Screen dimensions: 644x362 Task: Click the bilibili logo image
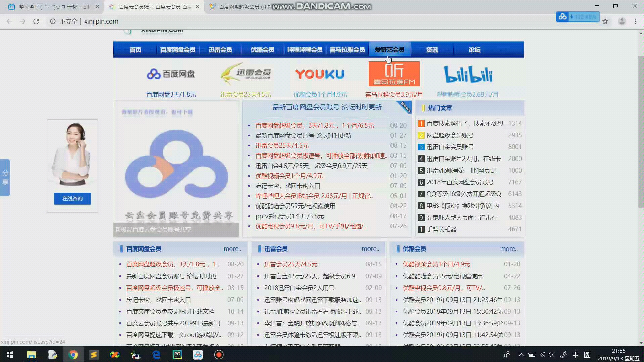click(x=468, y=74)
